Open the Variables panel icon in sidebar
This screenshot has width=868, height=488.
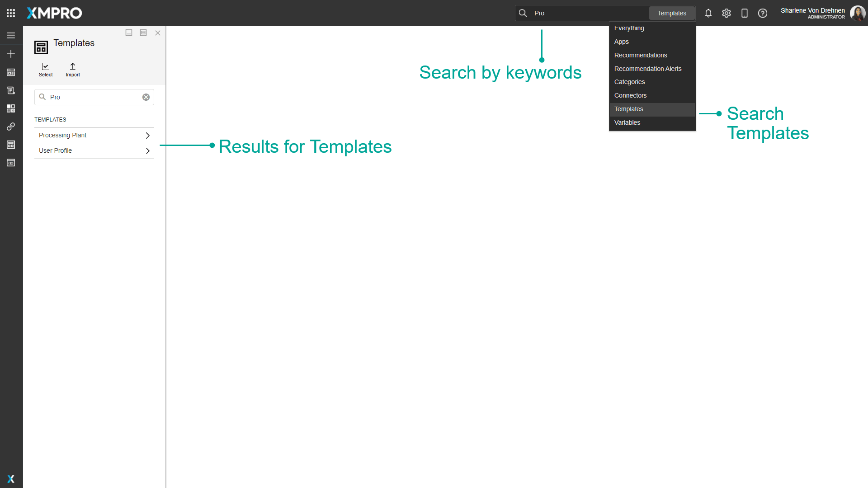[11, 163]
